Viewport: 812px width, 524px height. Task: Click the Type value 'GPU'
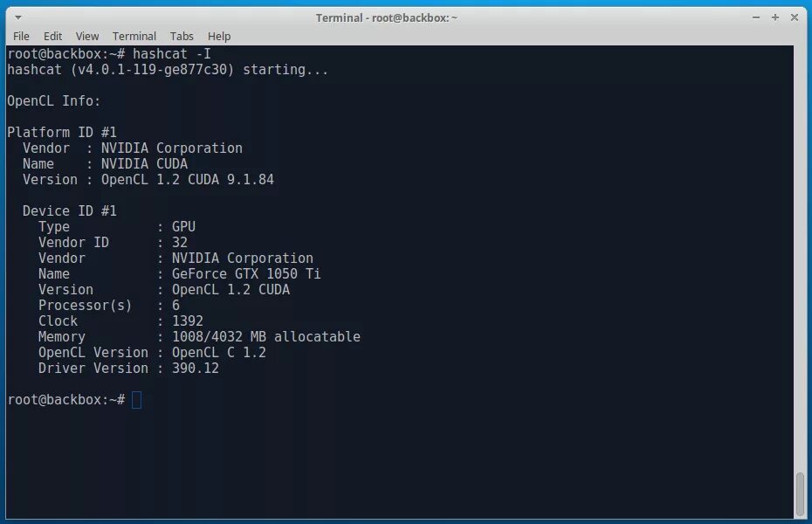click(x=184, y=227)
